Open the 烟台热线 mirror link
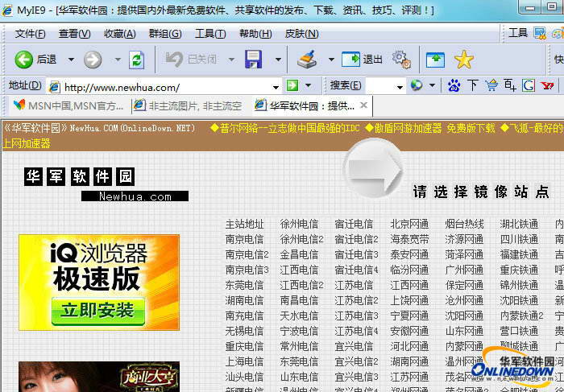The height and width of the screenshot is (392, 564). (x=464, y=225)
